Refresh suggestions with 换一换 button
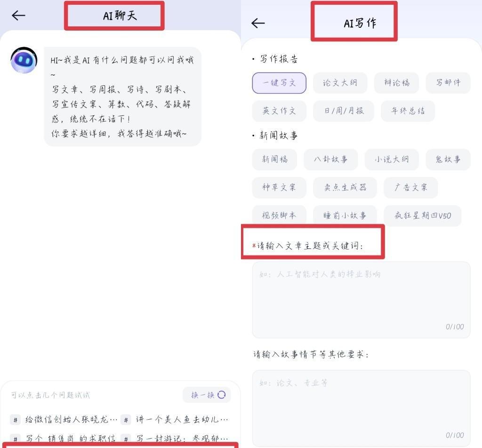 207,395
